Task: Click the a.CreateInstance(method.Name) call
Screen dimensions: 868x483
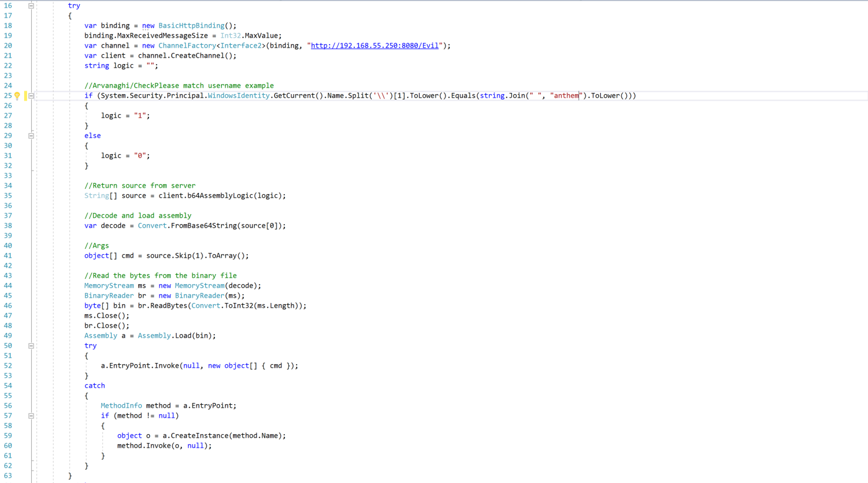Action: [x=224, y=436]
